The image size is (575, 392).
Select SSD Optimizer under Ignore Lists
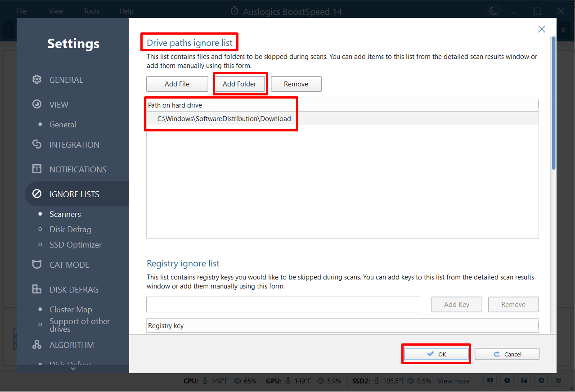click(76, 245)
